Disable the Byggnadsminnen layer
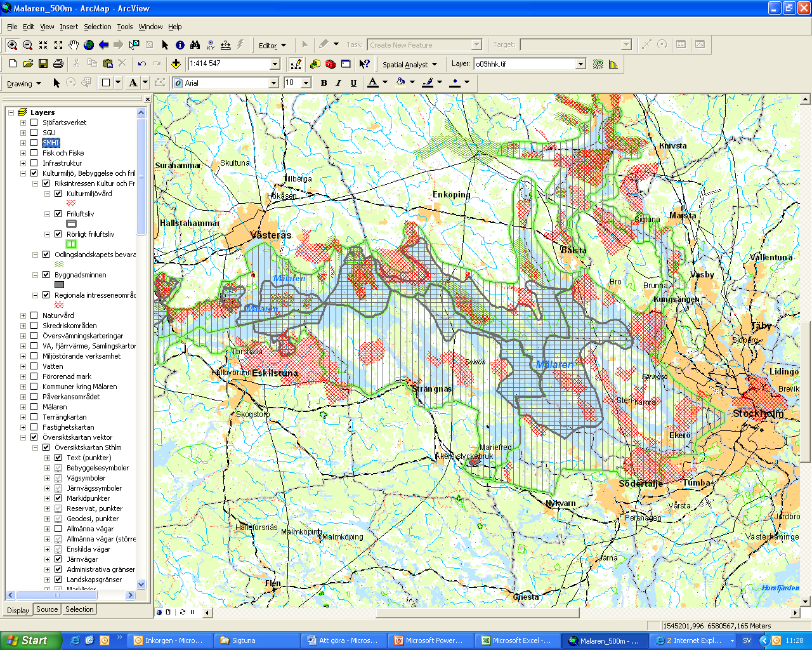This screenshot has height=650, width=812. pos(46,275)
